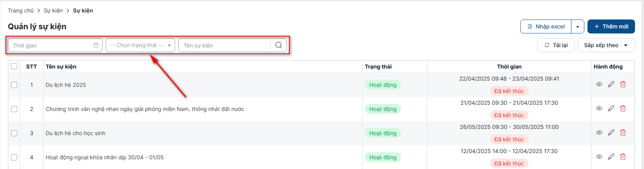
Task: Click the Thêm mới button
Action: (x=611, y=26)
